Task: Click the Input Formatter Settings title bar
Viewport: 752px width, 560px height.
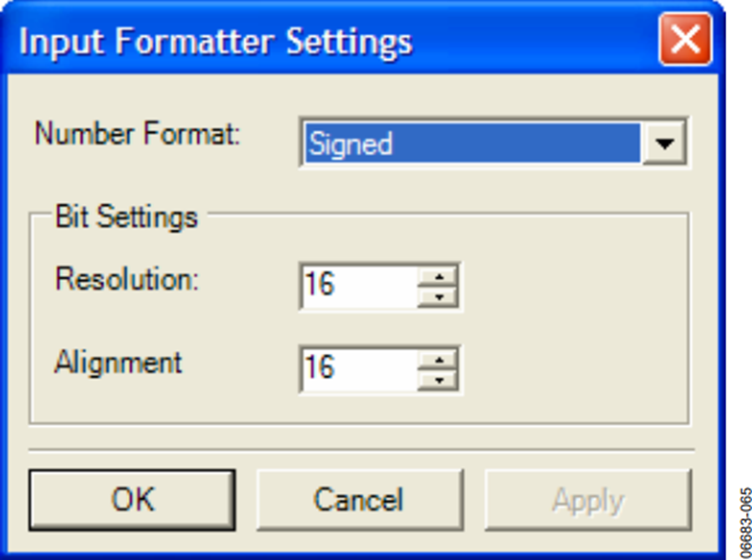Action: click(336, 41)
